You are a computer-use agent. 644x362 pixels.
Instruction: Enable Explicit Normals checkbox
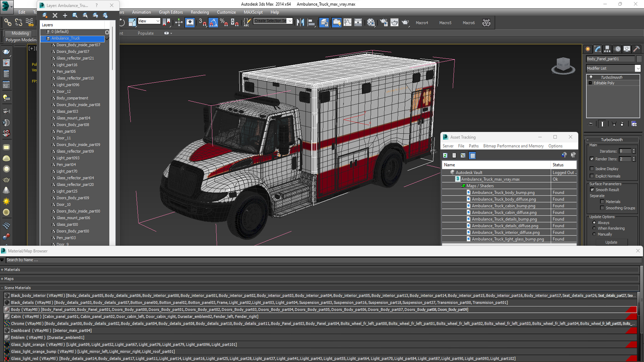[x=592, y=176]
